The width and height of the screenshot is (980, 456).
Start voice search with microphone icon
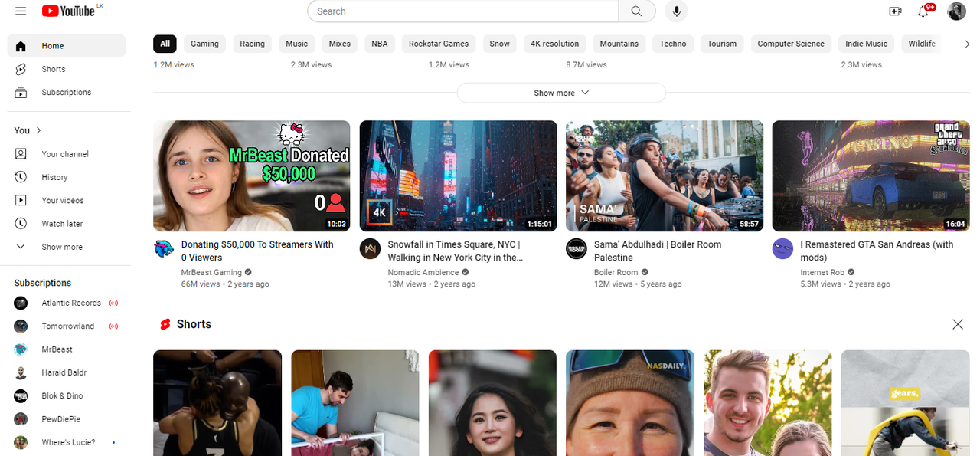(676, 11)
